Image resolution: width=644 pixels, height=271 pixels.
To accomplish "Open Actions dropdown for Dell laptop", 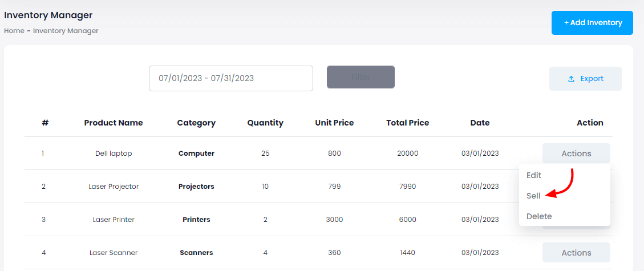I will click(576, 153).
